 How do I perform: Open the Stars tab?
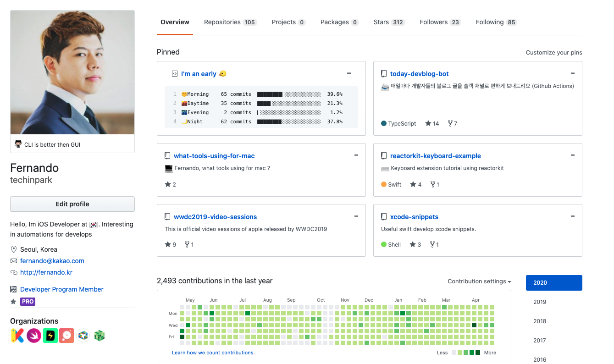389,22
